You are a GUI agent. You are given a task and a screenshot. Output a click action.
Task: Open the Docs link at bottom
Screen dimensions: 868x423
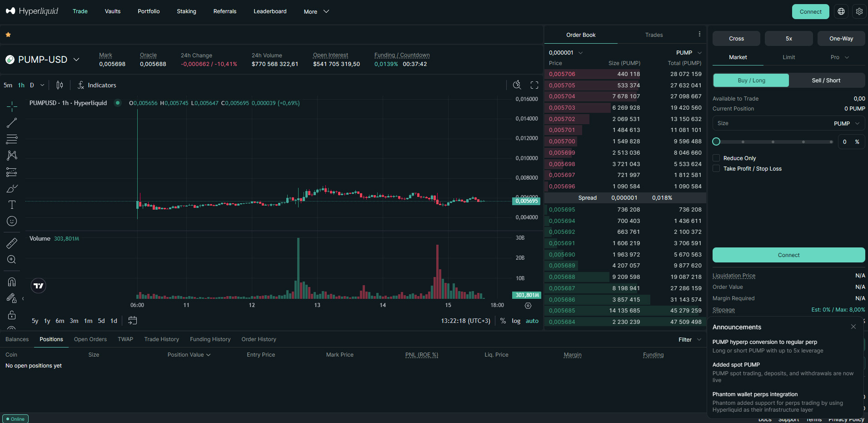coord(765,419)
